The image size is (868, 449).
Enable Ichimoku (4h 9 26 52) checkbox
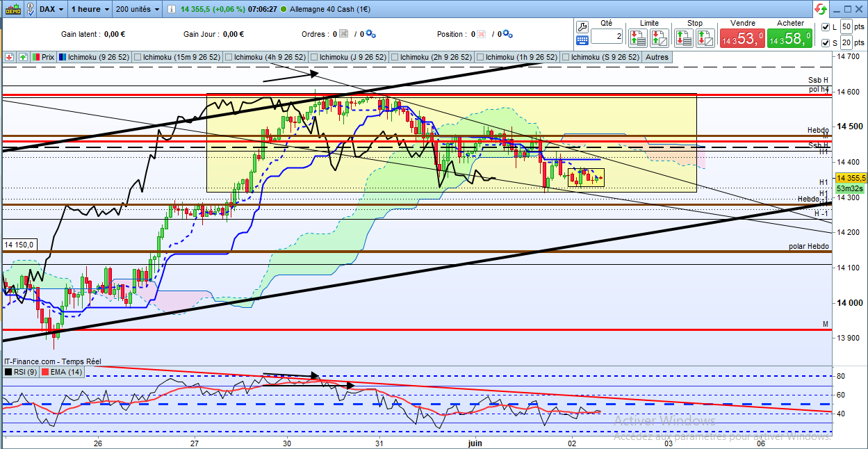[x=229, y=57]
